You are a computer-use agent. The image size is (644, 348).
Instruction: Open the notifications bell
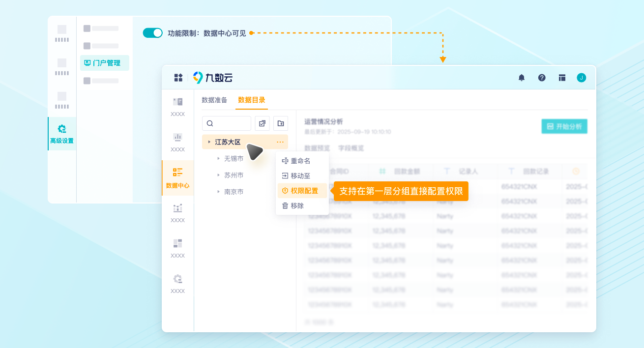pos(522,78)
